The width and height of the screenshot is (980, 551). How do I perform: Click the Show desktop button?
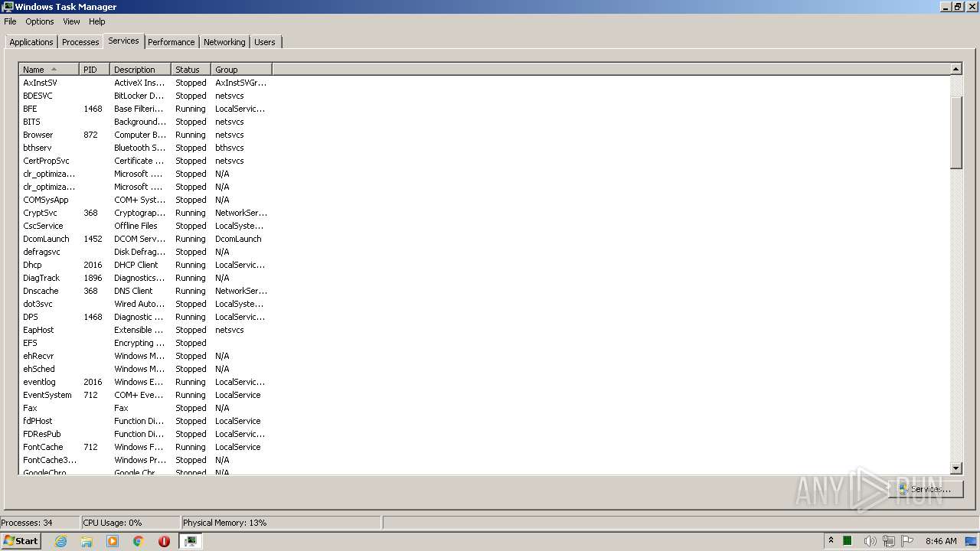tap(972, 541)
